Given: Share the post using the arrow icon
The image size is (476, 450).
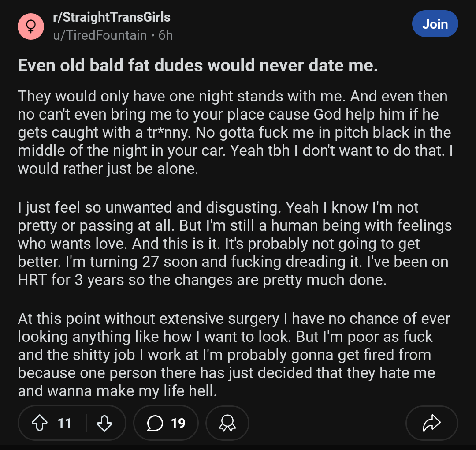Looking at the screenshot, I should tap(431, 423).
